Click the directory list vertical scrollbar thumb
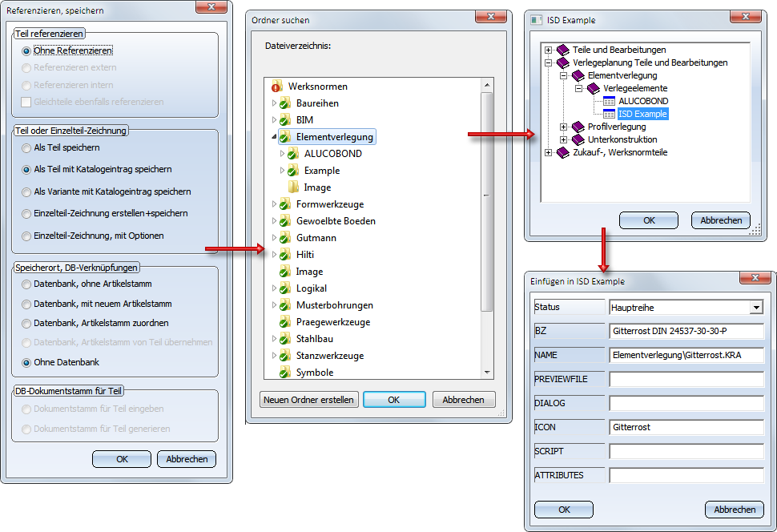This screenshot has width=777, height=532. pyautogui.click(x=486, y=202)
